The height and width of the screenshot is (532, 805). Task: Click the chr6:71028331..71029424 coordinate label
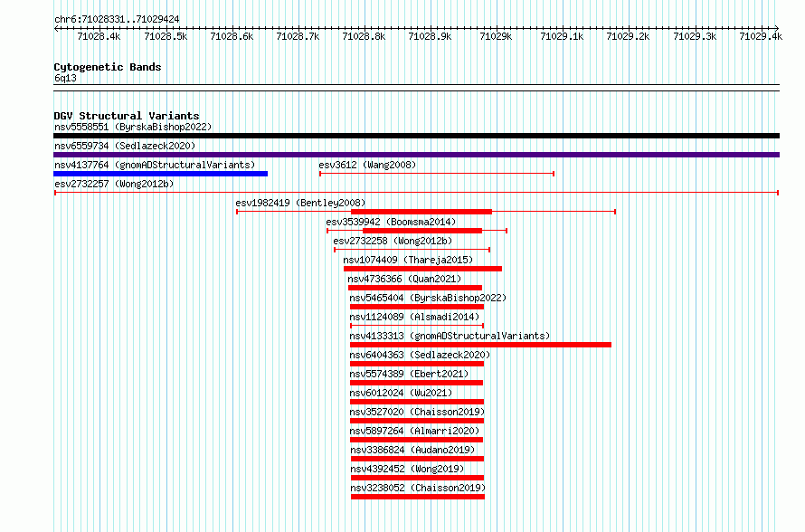(117, 19)
